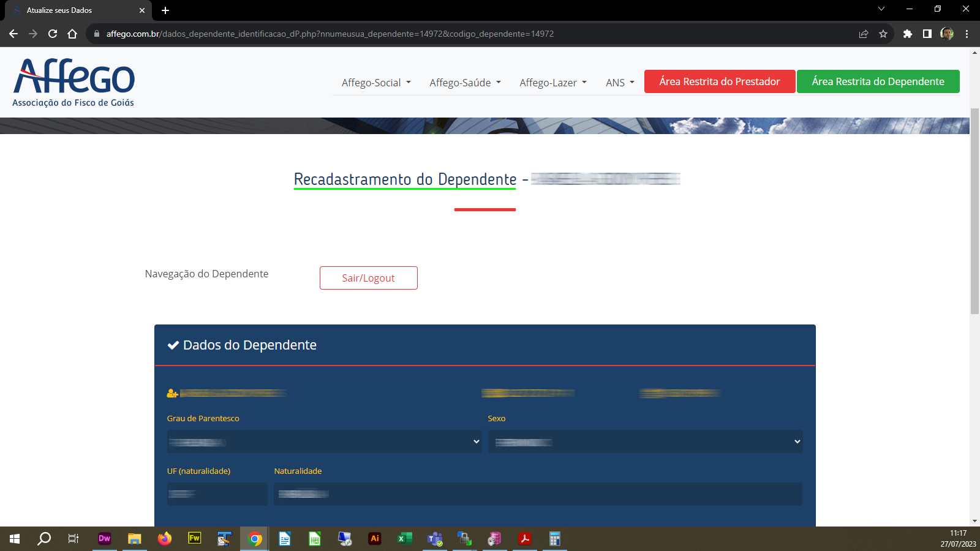
Task: Open the Grau de Parentesco dropdown
Action: (x=325, y=441)
